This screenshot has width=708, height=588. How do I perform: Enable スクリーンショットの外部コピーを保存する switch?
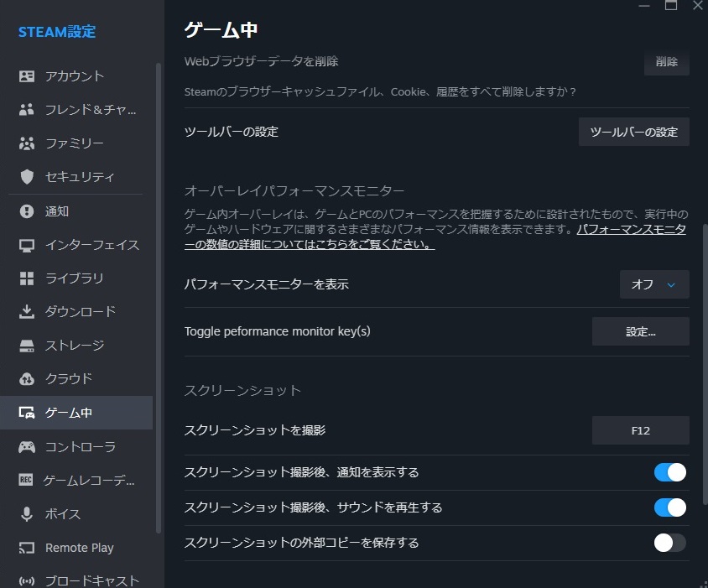669,543
